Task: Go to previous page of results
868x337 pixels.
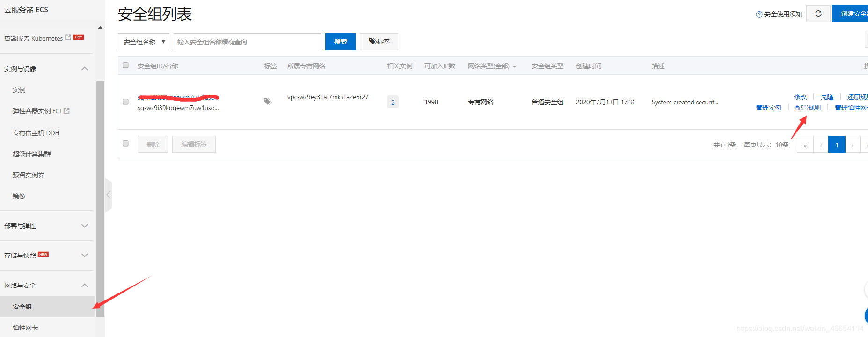Action: point(821,145)
